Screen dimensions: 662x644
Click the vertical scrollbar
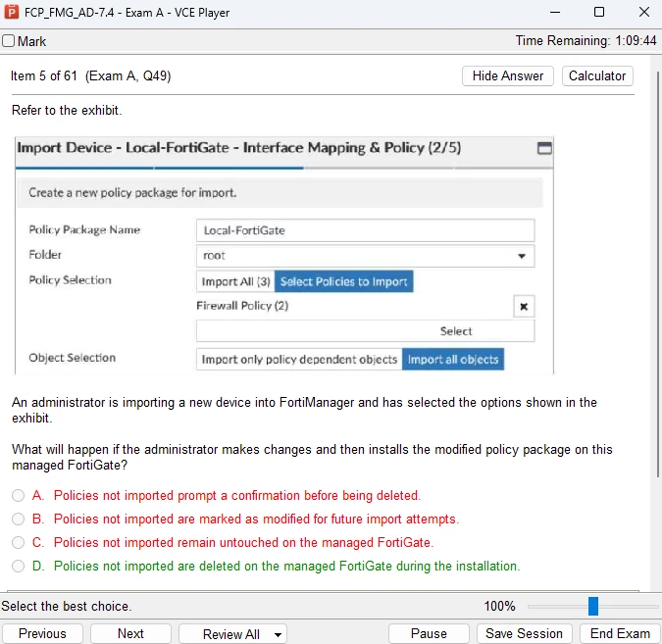coord(658,274)
